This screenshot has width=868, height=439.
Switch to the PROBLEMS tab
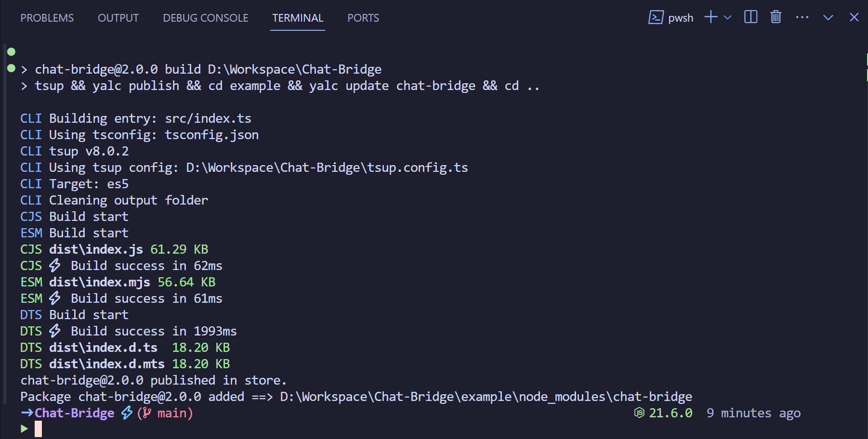(47, 18)
